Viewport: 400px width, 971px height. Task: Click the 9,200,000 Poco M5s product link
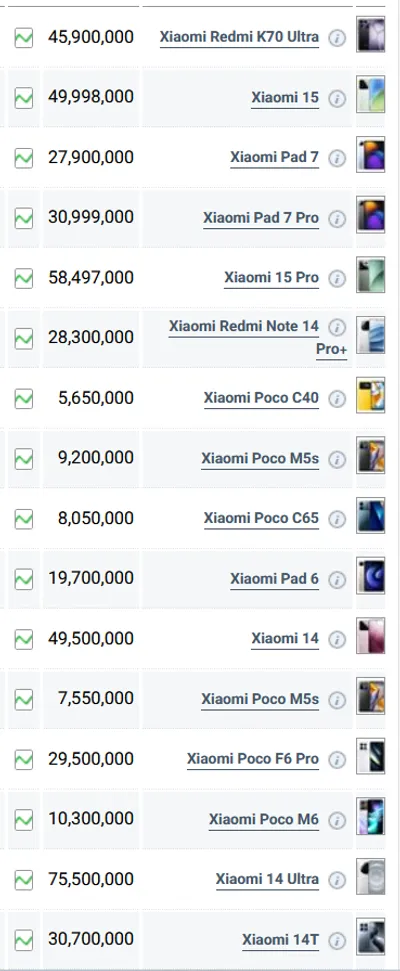(260, 459)
